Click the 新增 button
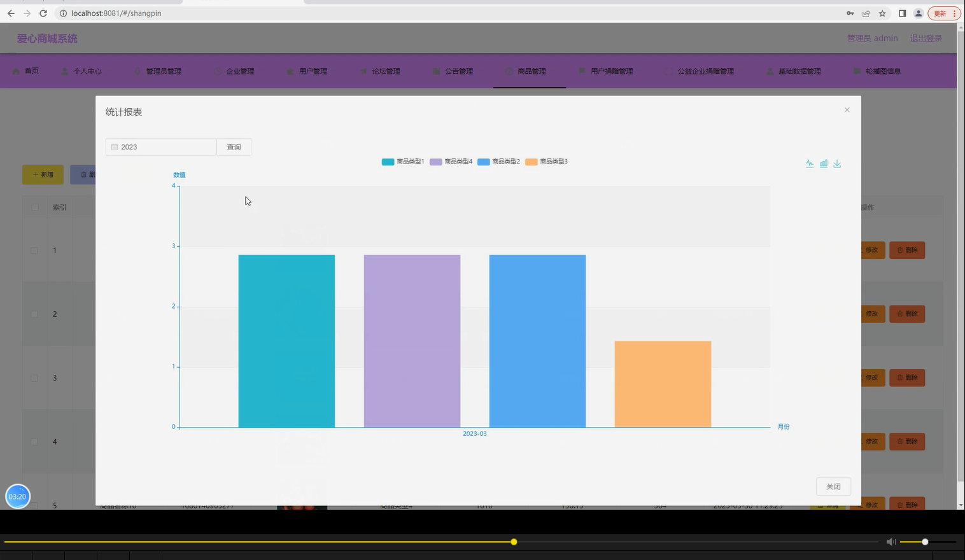This screenshot has width=965, height=560. pos(43,174)
